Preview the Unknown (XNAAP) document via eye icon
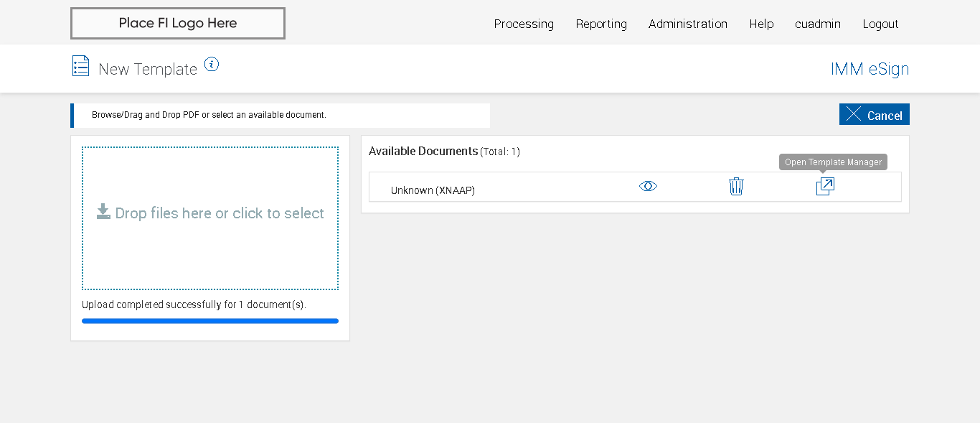 click(648, 187)
